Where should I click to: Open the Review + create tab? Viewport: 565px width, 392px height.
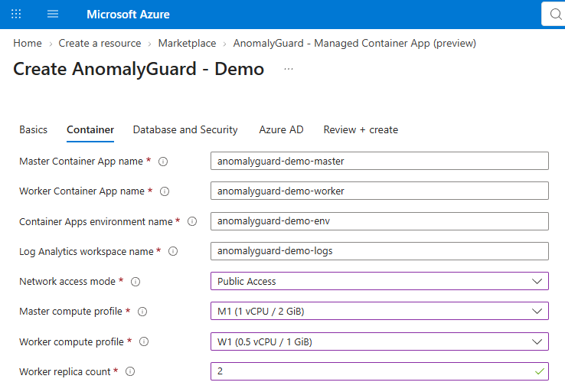[361, 129]
